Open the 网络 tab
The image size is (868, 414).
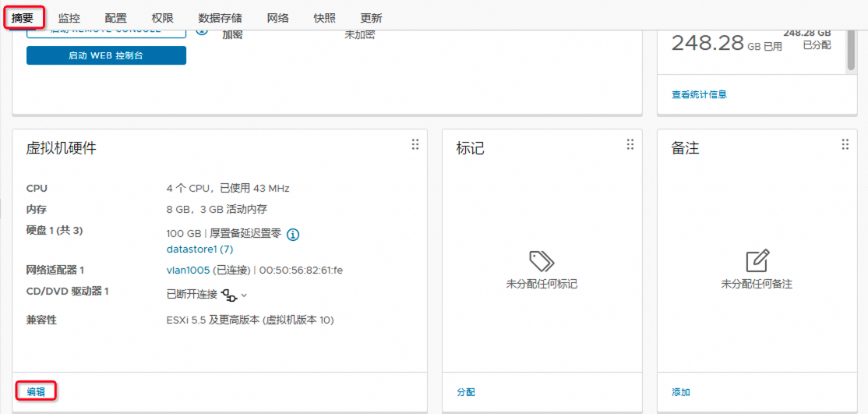tap(278, 18)
